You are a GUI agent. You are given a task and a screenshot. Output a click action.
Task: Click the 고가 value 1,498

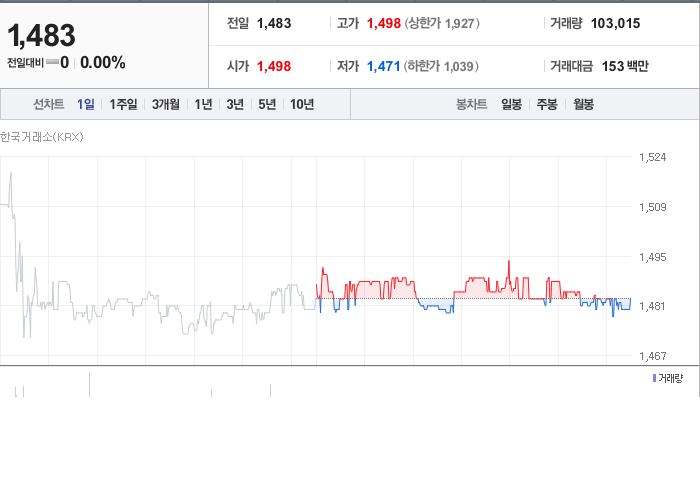point(383,23)
